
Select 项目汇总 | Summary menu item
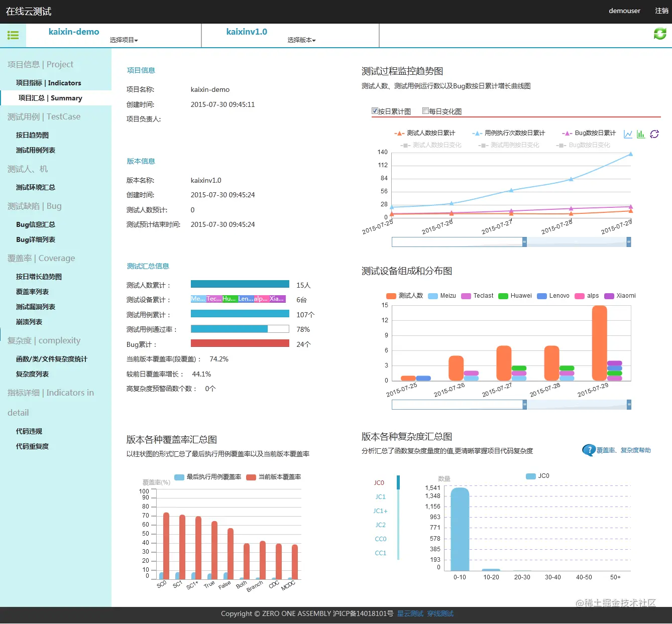pos(56,98)
